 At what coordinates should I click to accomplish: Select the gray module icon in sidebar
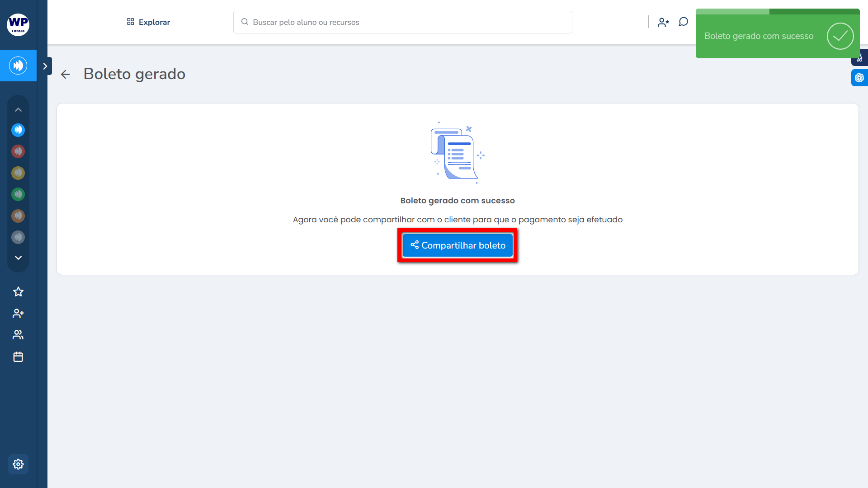click(18, 237)
